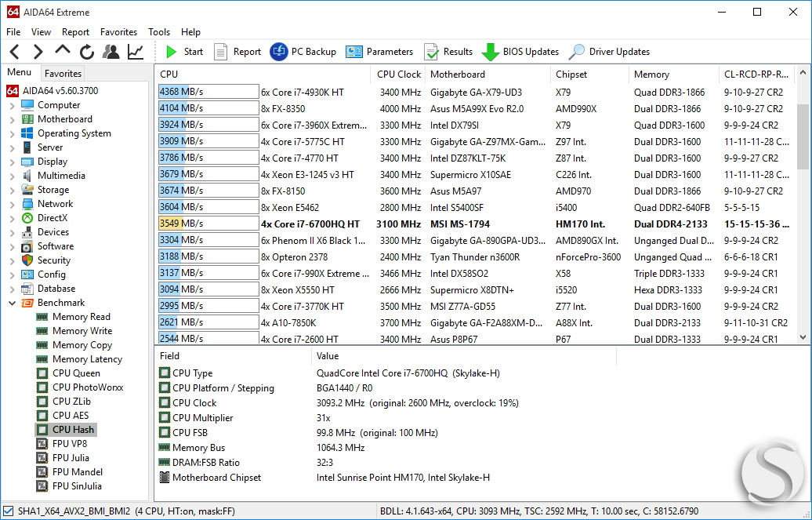This screenshot has height=520, width=812.
Task: Sort results by the CPU Clock column
Action: point(398,75)
